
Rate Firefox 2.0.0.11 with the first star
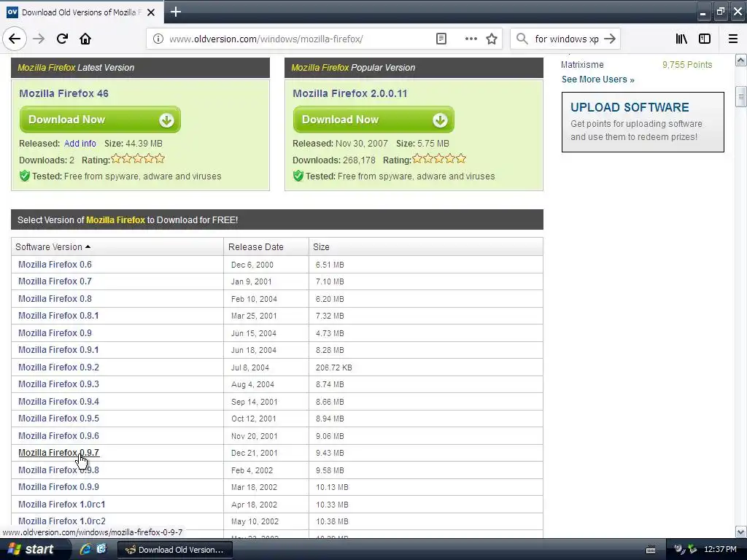[x=417, y=158]
